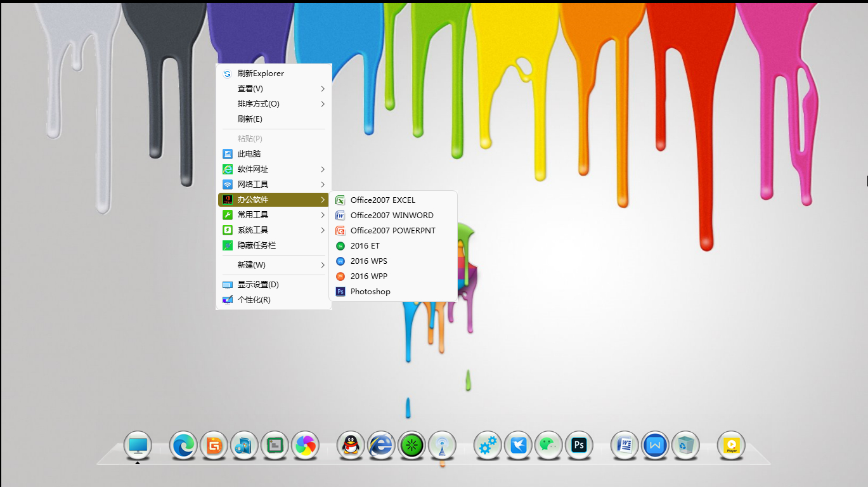Launch 2016 ET from submenu

click(393, 246)
